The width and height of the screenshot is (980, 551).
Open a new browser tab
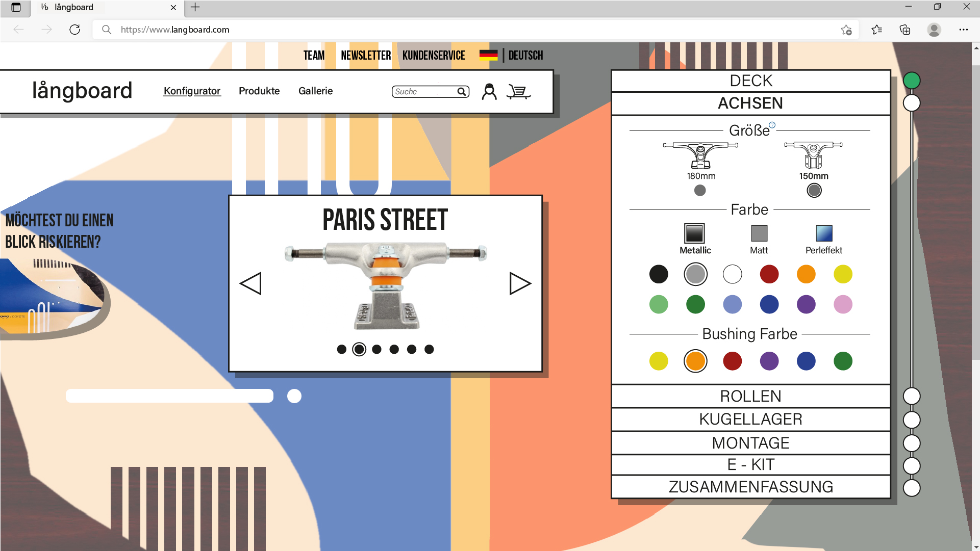tap(195, 7)
